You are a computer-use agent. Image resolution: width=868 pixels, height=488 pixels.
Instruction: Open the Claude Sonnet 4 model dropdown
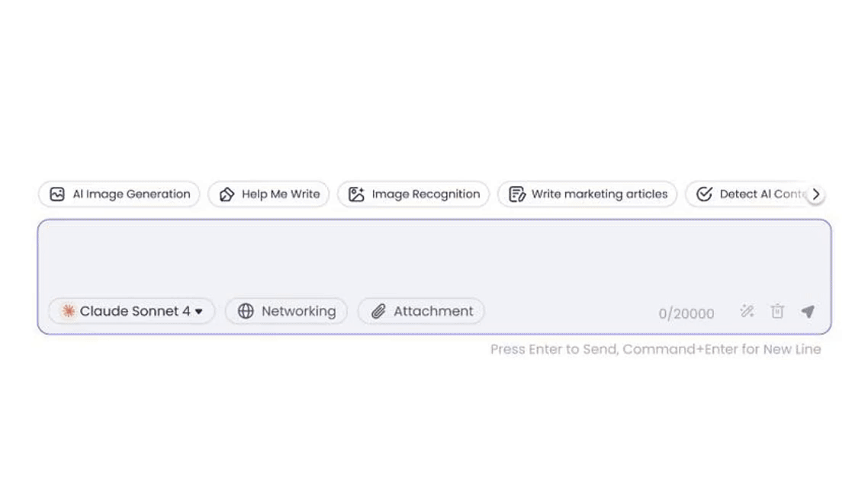[x=131, y=311]
